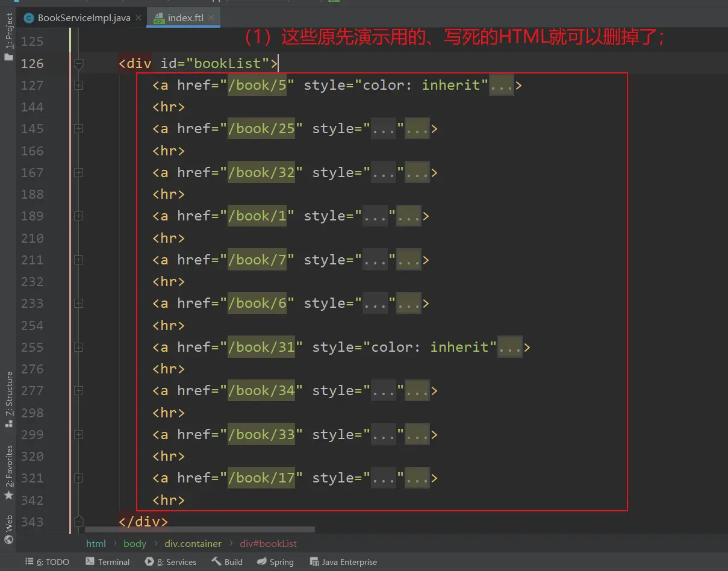728x571 pixels.
Task: Click the folded style value on line 189
Action: 375,216
